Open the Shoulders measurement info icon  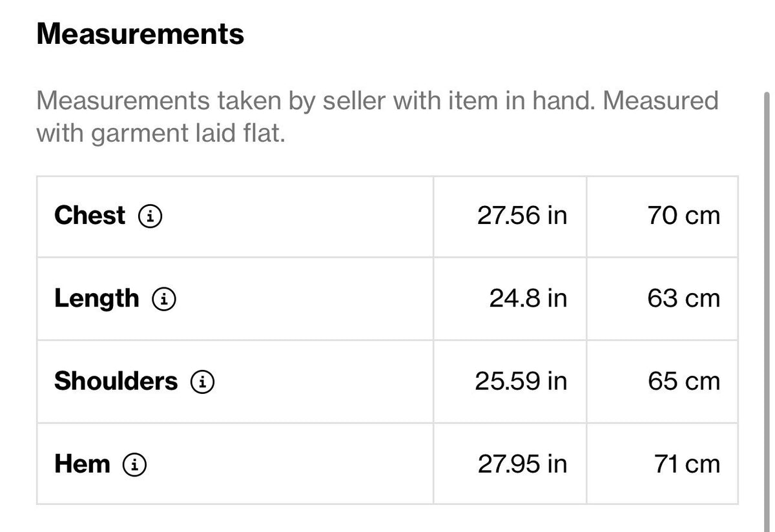point(202,382)
